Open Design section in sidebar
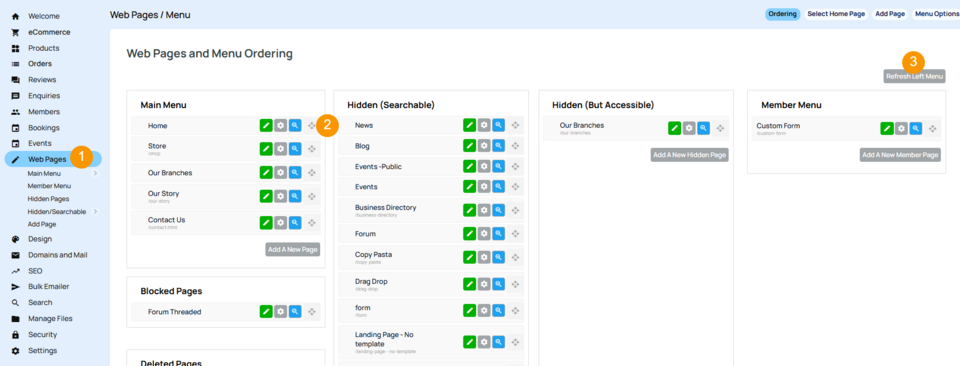Image resolution: width=960 pixels, height=366 pixels. (x=40, y=239)
